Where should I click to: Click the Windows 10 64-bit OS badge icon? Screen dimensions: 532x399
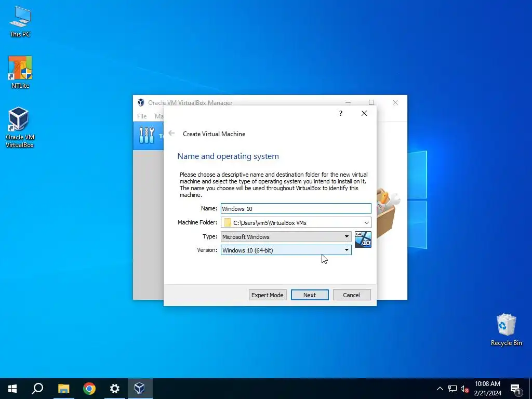coord(363,240)
